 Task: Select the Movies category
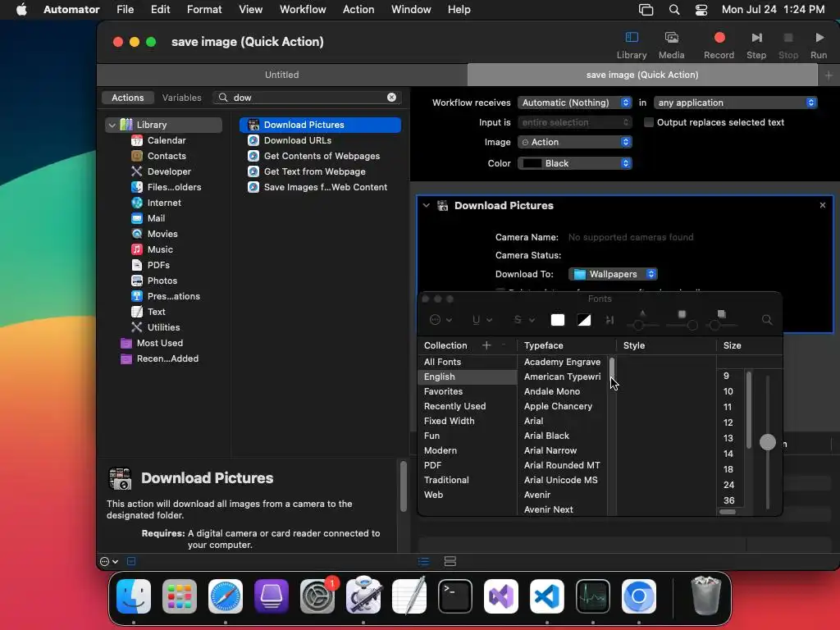click(x=162, y=234)
